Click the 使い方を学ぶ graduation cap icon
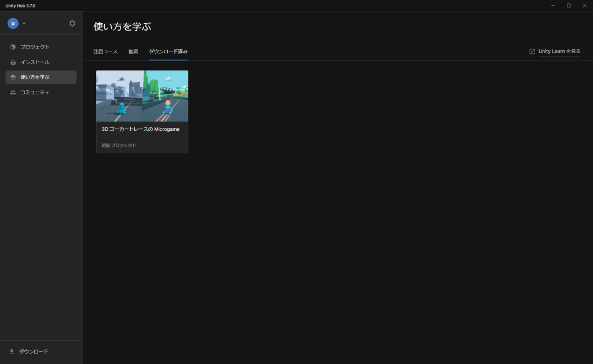593x364 pixels. [x=13, y=77]
